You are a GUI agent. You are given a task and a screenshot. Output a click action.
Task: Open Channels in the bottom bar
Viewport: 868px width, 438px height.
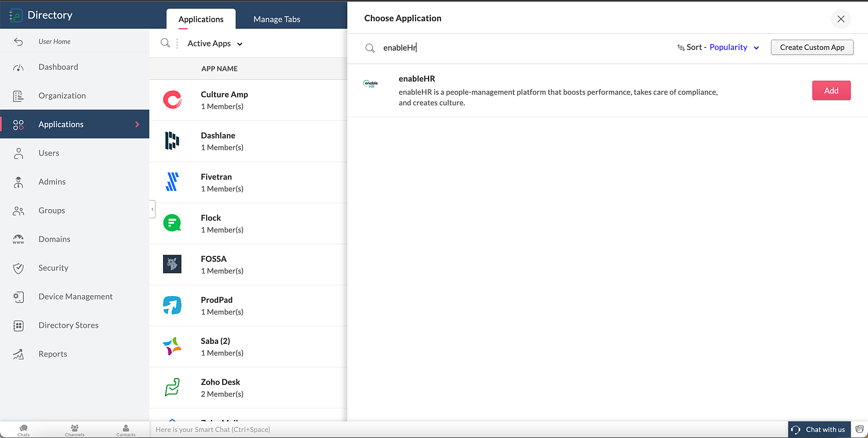[75, 430]
